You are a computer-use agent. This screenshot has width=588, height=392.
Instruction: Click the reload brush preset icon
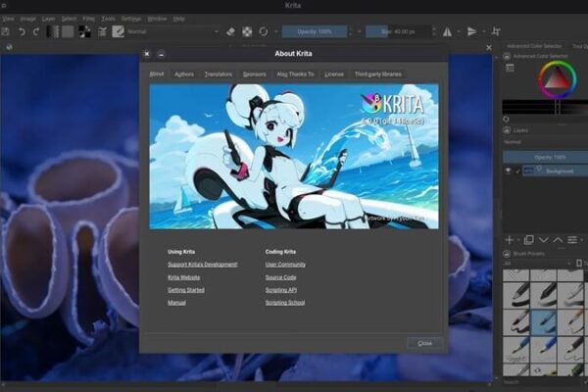[x=264, y=31]
